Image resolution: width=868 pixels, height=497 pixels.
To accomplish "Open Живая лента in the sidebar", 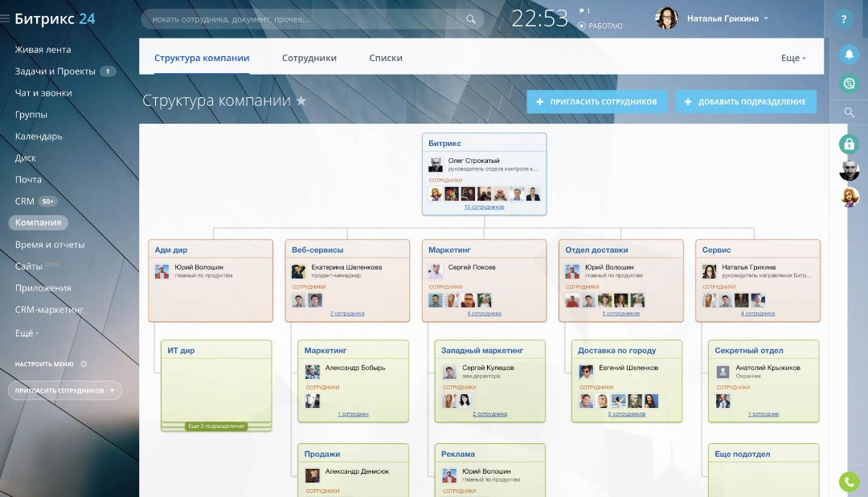I will coord(43,49).
